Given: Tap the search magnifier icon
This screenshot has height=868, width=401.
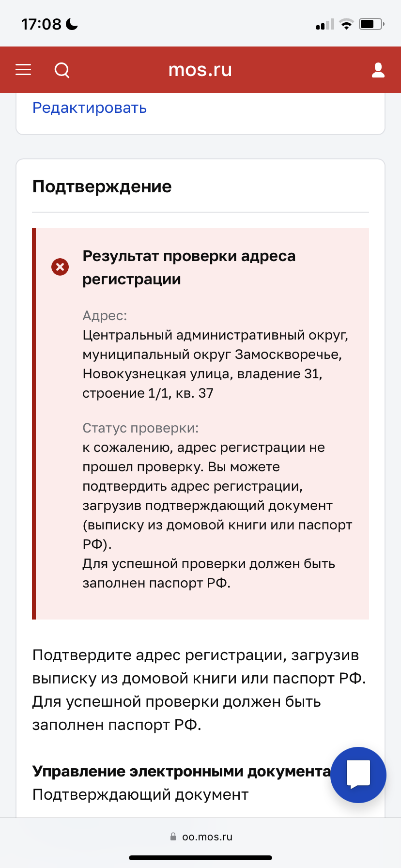Looking at the screenshot, I should pyautogui.click(x=62, y=70).
